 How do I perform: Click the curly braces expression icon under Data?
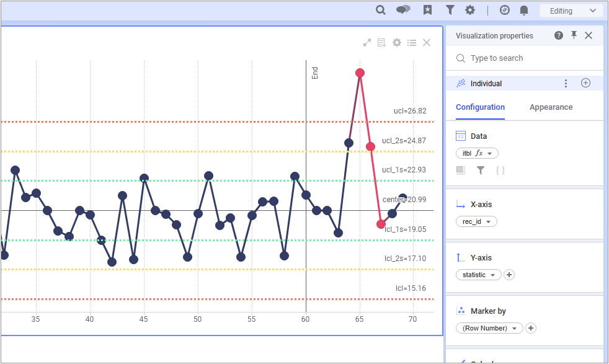click(x=500, y=170)
